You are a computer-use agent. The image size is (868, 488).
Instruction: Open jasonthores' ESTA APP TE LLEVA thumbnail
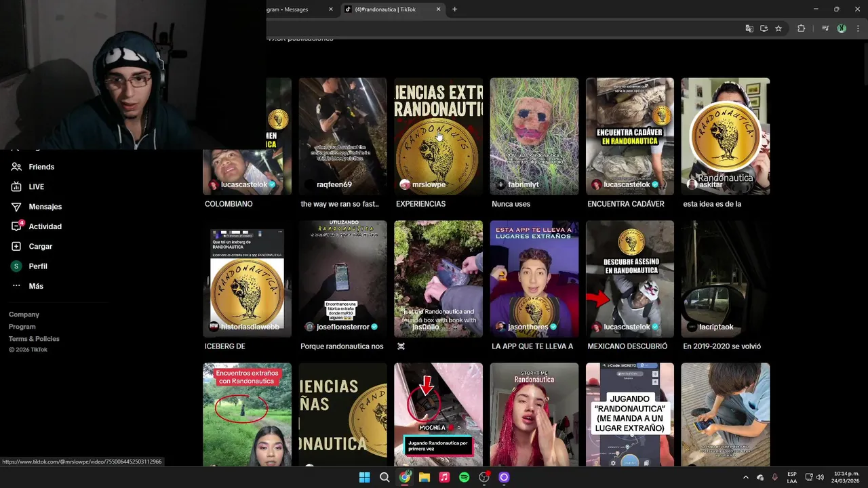[534, 279]
